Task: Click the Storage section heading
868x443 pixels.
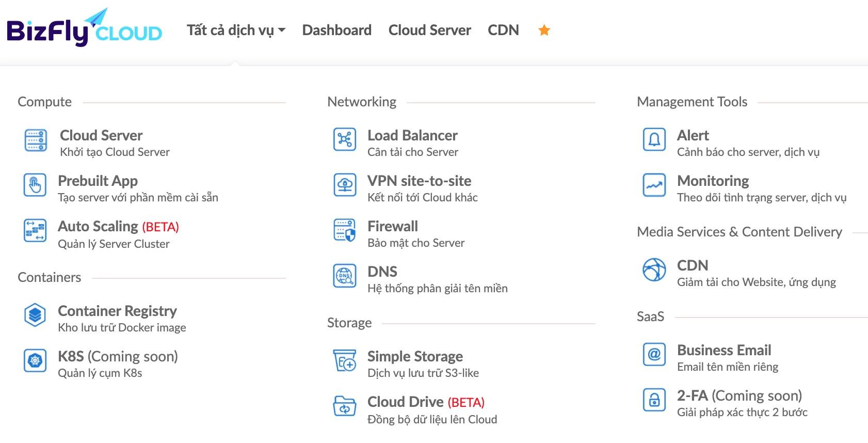Action: [349, 323]
